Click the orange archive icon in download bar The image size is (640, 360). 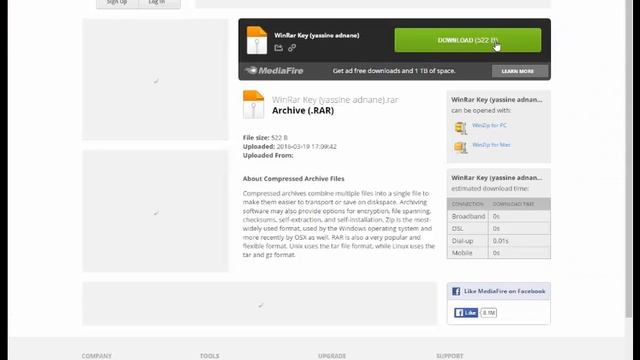coord(257,40)
